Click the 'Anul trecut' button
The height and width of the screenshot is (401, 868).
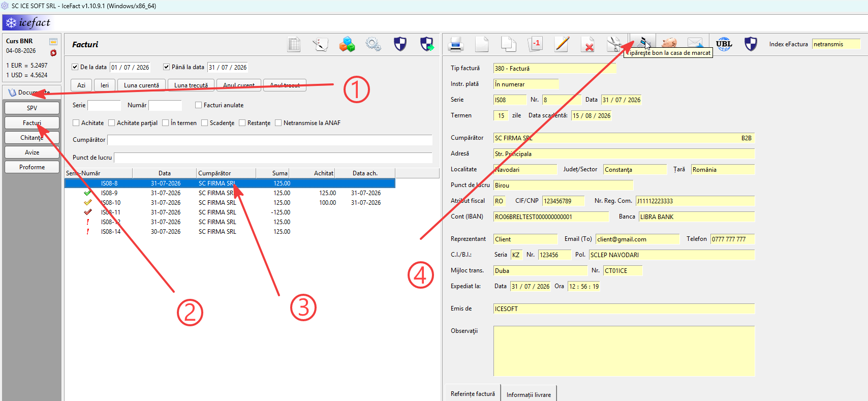pos(285,85)
